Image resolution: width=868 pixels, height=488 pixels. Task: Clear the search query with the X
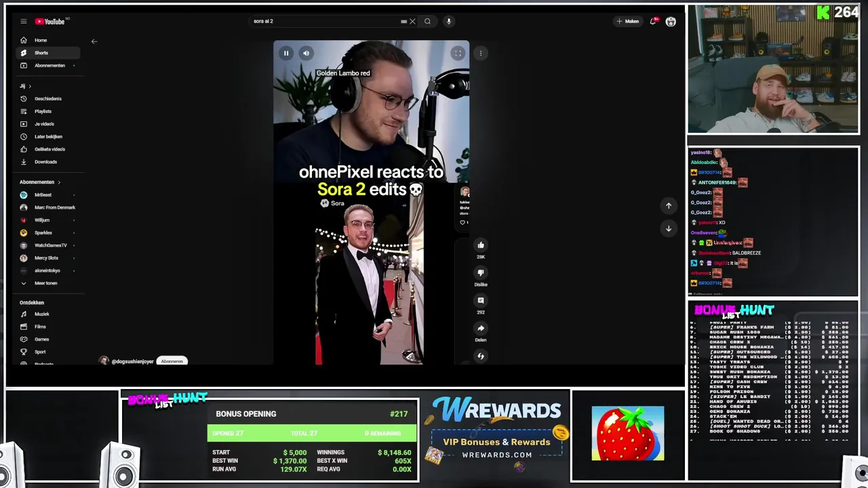point(412,21)
